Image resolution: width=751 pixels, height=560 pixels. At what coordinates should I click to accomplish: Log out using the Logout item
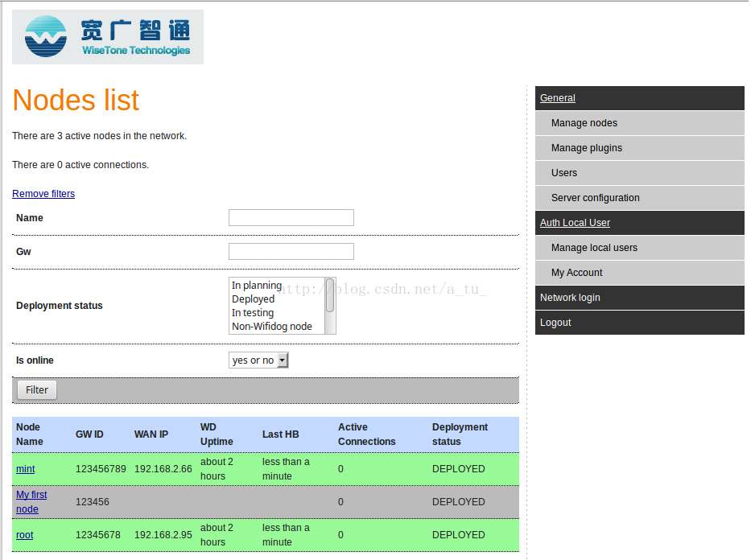point(555,323)
